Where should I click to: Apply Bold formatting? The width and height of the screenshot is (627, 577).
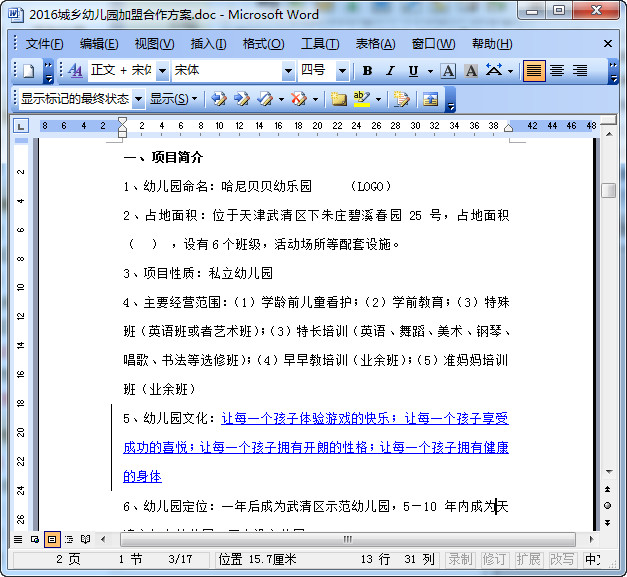coord(367,71)
